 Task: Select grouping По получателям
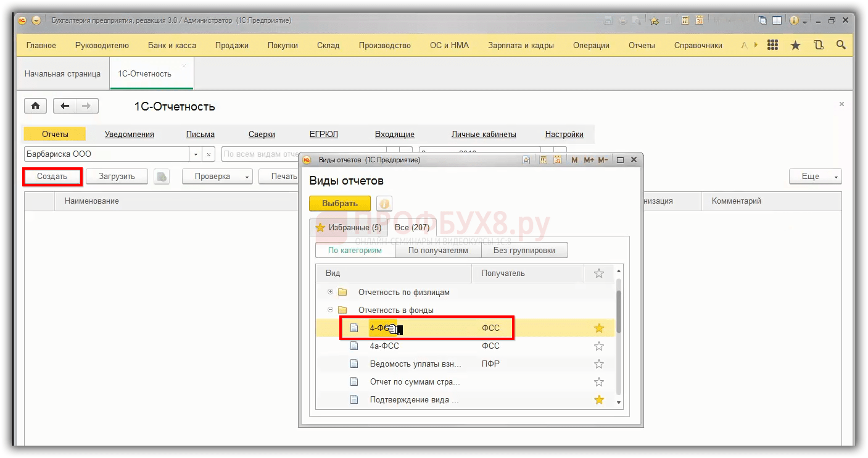(438, 251)
